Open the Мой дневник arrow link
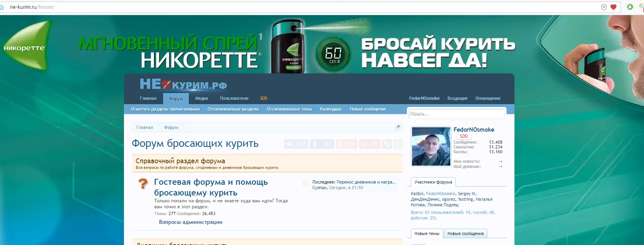The height and width of the screenshot is (245, 644). 500,167
